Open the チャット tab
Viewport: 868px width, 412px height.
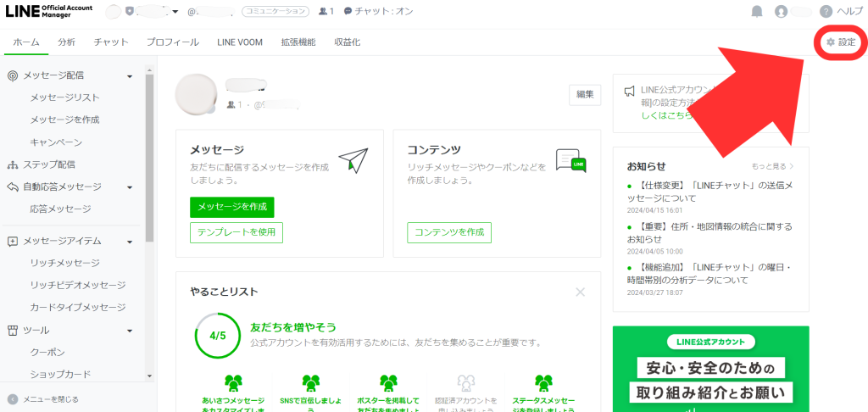[x=111, y=42]
